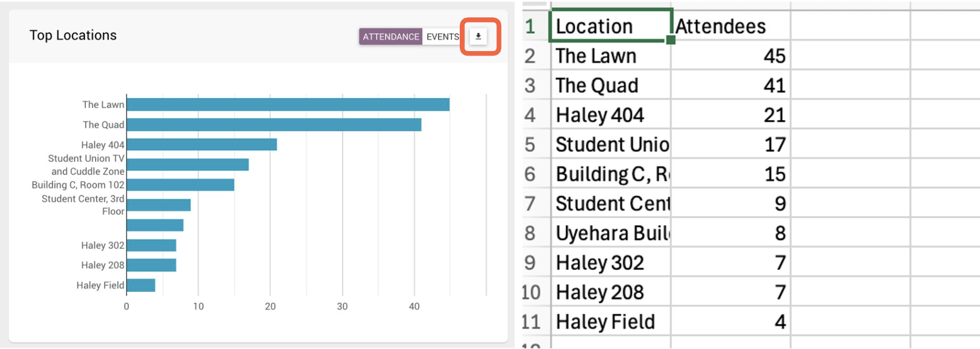Select spreadsheet cell Haley 302

611,263
